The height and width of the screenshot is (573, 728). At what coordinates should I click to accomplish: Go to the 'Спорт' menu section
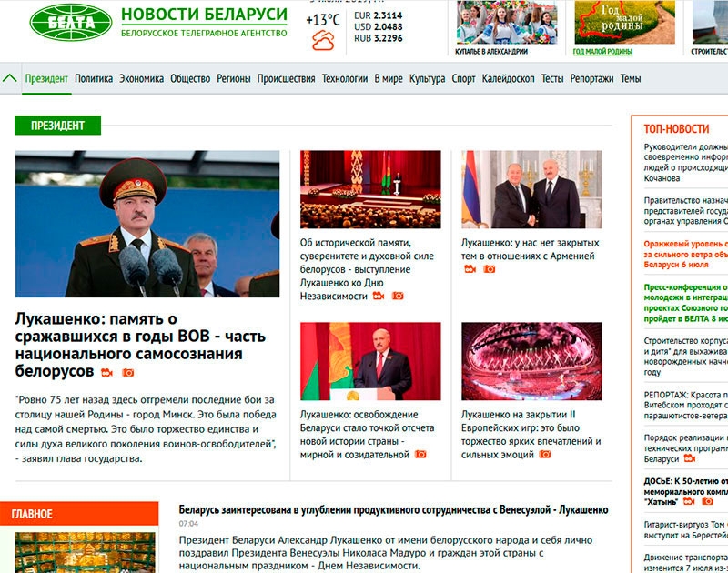(463, 79)
